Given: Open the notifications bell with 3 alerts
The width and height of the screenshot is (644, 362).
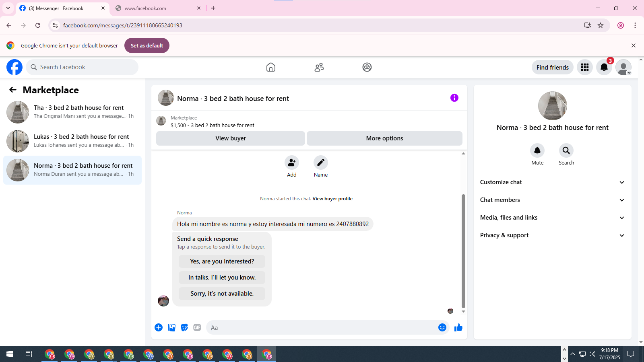Looking at the screenshot, I should click(x=604, y=67).
